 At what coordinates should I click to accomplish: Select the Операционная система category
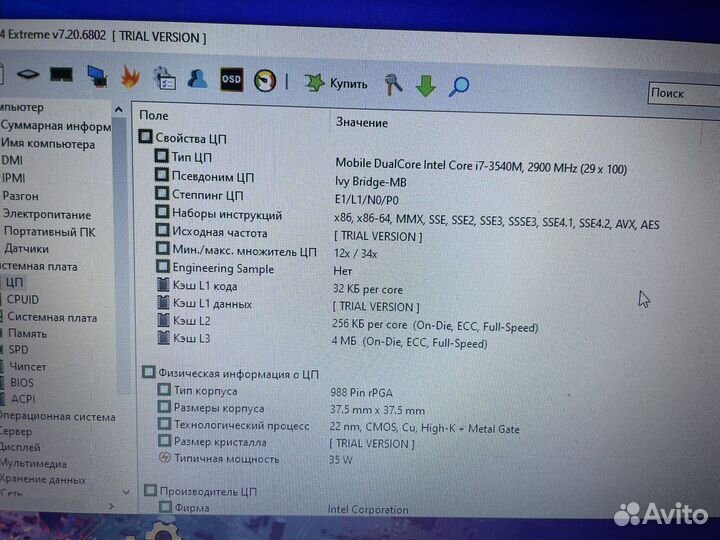coord(58,416)
